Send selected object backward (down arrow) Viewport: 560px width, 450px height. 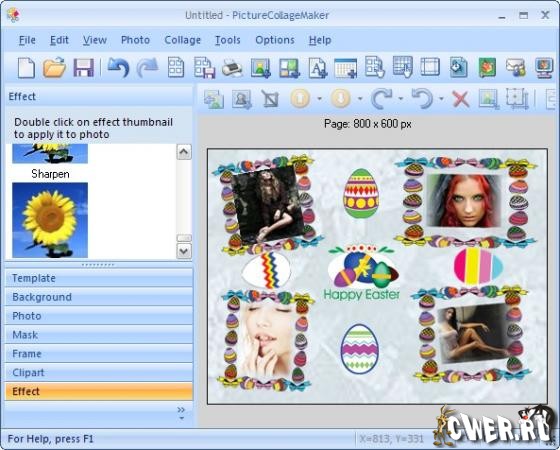point(340,98)
